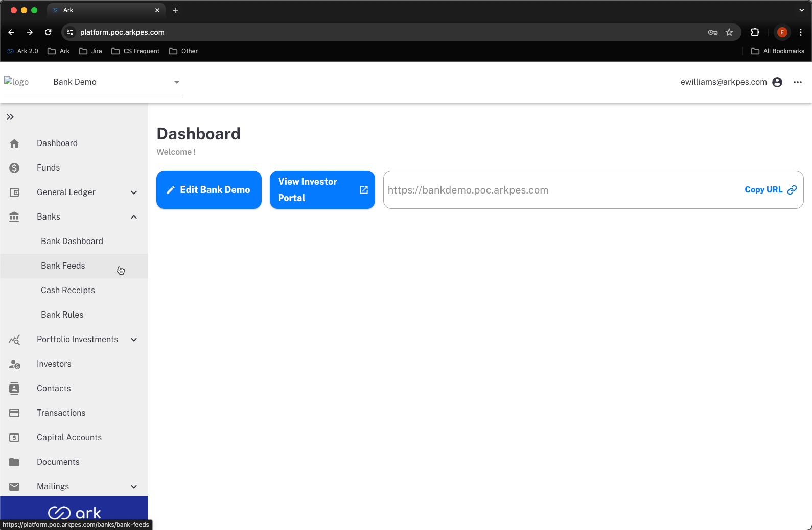Open Transactions in the sidebar
The width and height of the screenshot is (812, 530).
click(74, 413)
